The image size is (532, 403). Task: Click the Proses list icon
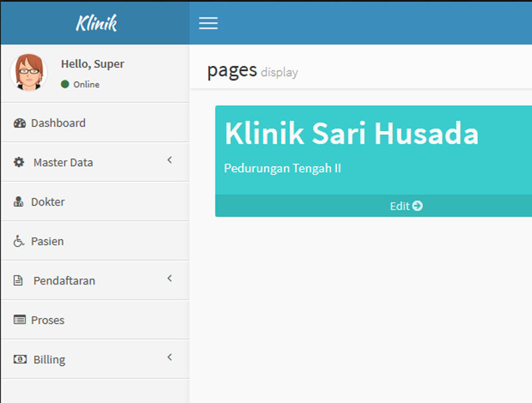[20, 320]
